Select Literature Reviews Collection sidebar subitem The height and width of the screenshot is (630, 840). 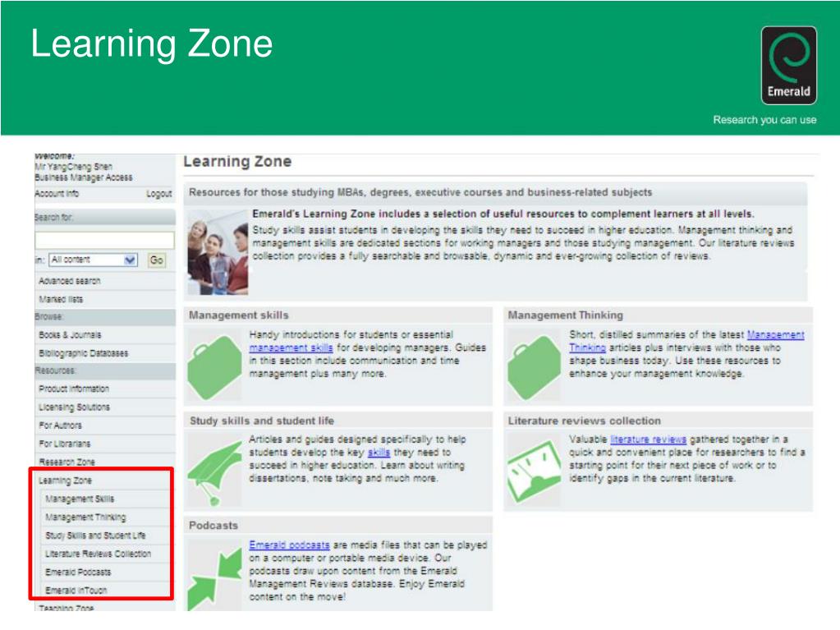(98, 554)
